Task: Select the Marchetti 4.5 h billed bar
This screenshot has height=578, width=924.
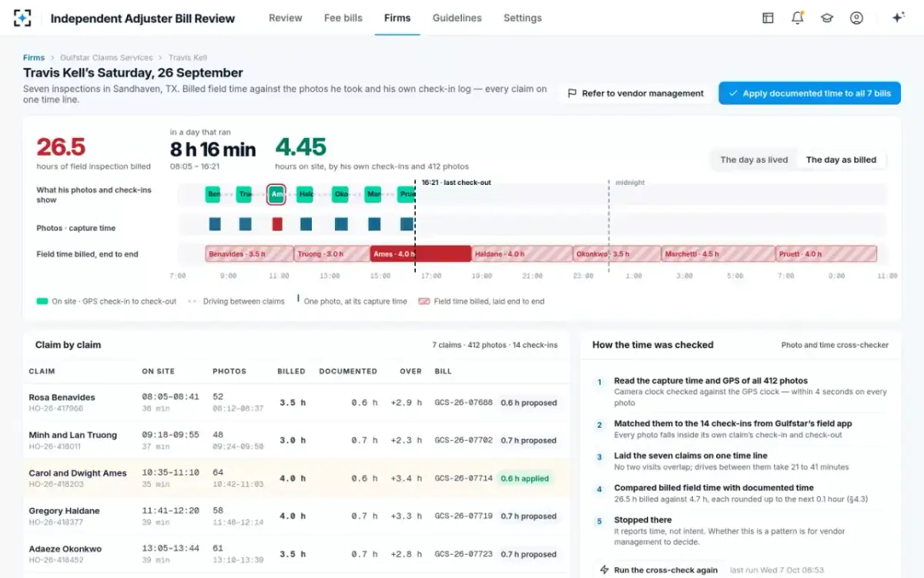Action: click(718, 254)
